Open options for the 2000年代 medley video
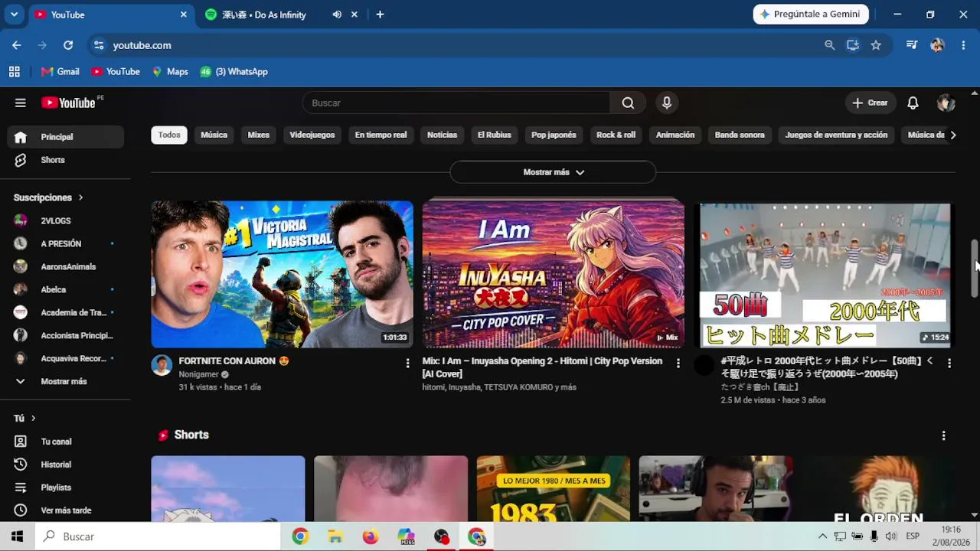 tap(949, 364)
